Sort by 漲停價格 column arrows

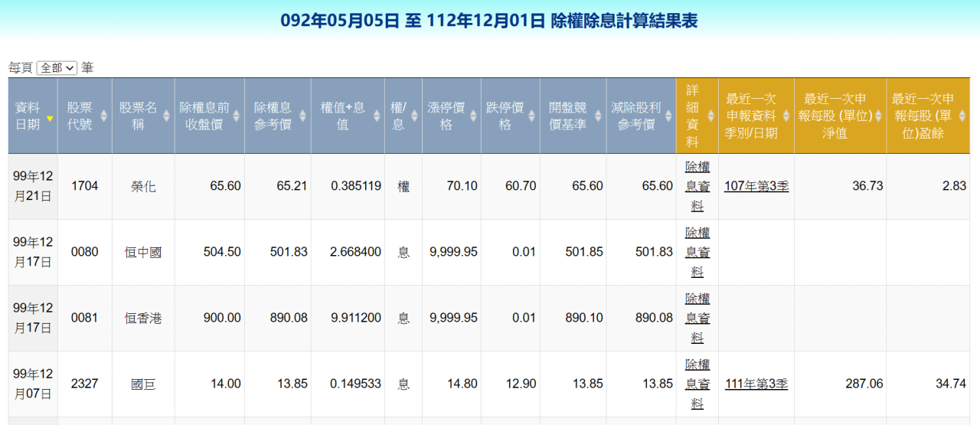point(414,116)
